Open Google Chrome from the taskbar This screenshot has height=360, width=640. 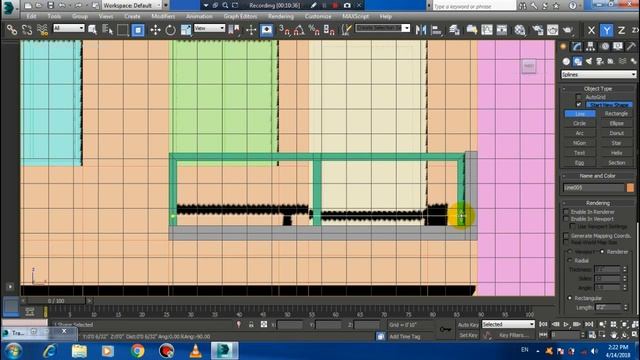coord(138,351)
